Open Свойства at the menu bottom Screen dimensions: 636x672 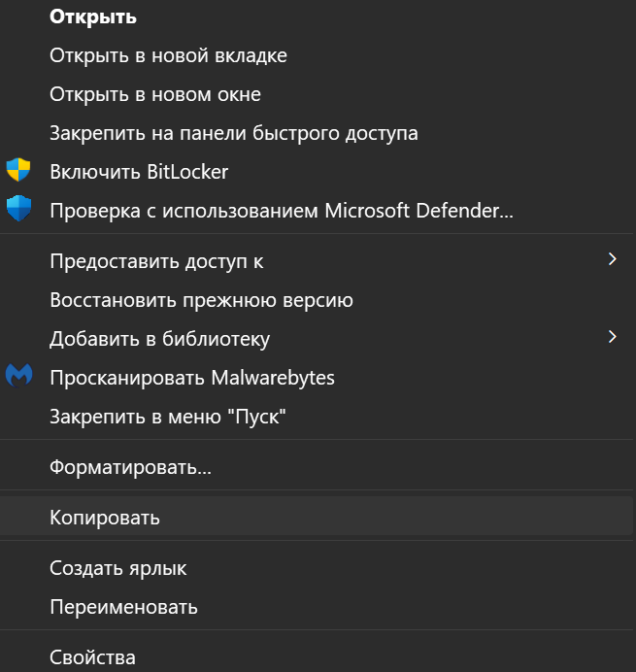pyautogui.click(x=92, y=657)
